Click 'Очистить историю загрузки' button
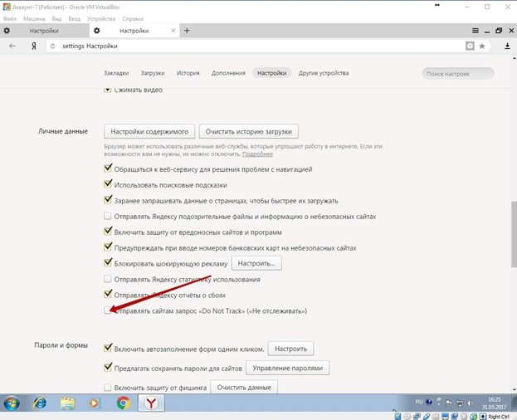Viewport: 517px width, 420px height. [249, 131]
